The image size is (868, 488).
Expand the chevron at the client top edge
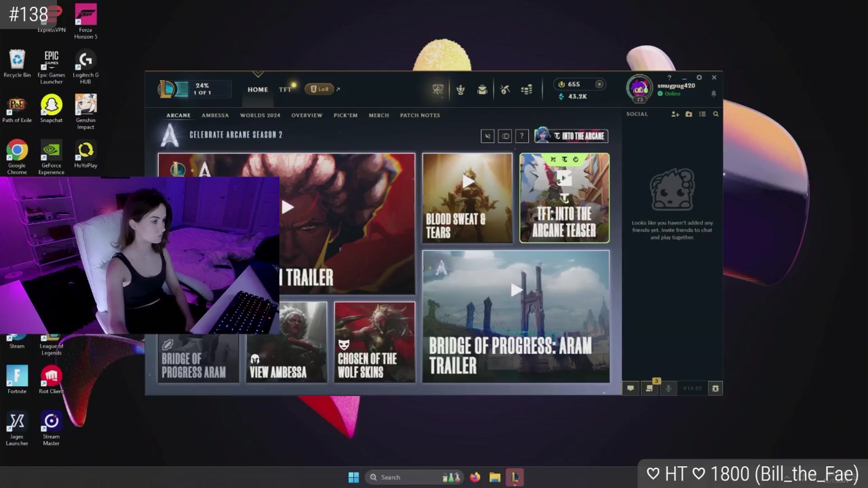258,74
